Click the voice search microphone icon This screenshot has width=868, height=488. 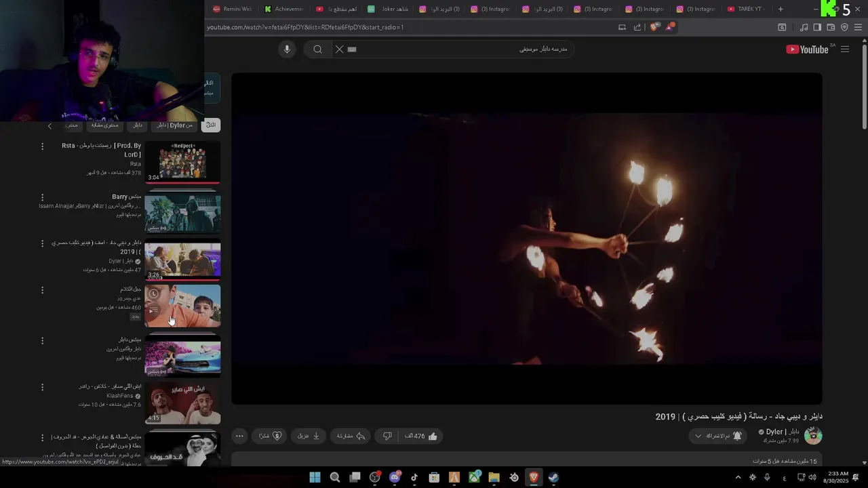coord(287,49)
